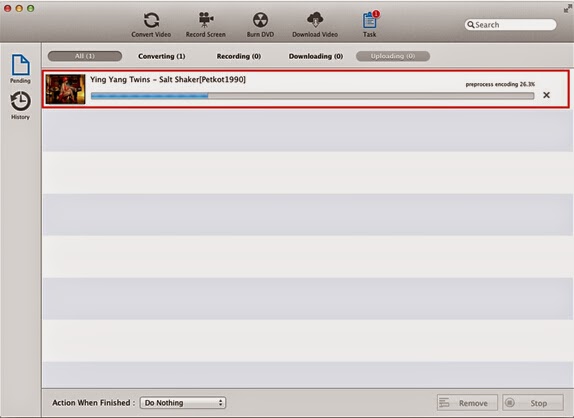
Task: Switch to Uploading (0) tab
Action: click(393, 56)
